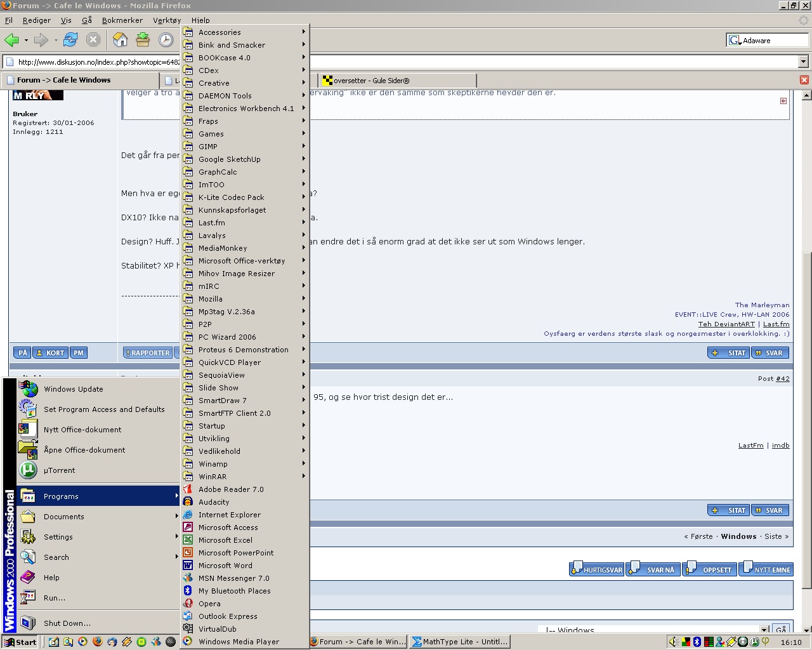812x650 pixels.
Task: Expand the WinRAR program folder
Action: tap(245, 477)
